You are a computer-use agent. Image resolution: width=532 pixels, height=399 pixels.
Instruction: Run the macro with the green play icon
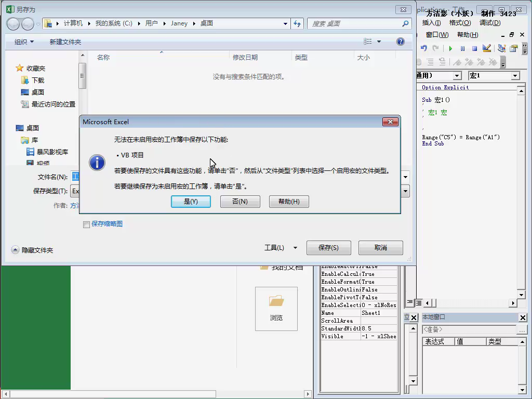[450, 48]
